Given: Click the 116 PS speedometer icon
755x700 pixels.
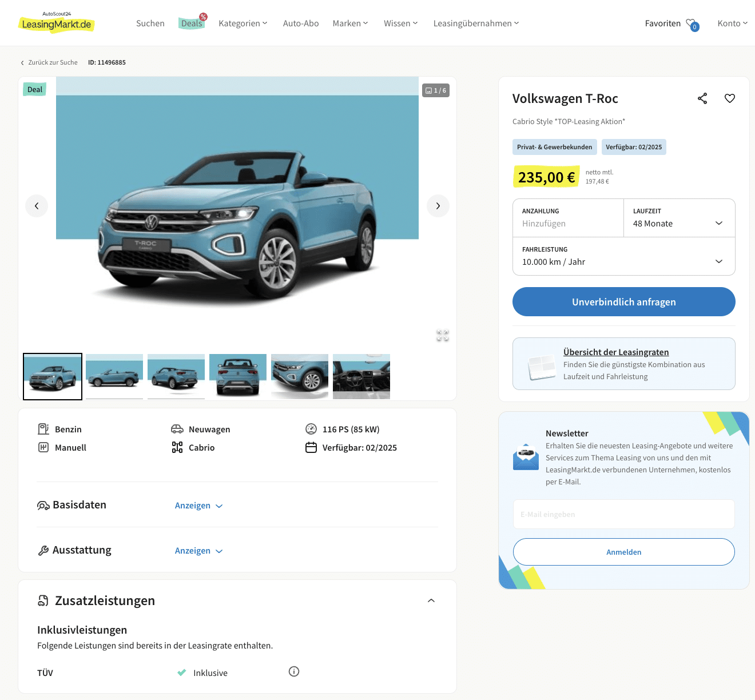Looking at the screenshot, I should [311, 429].
